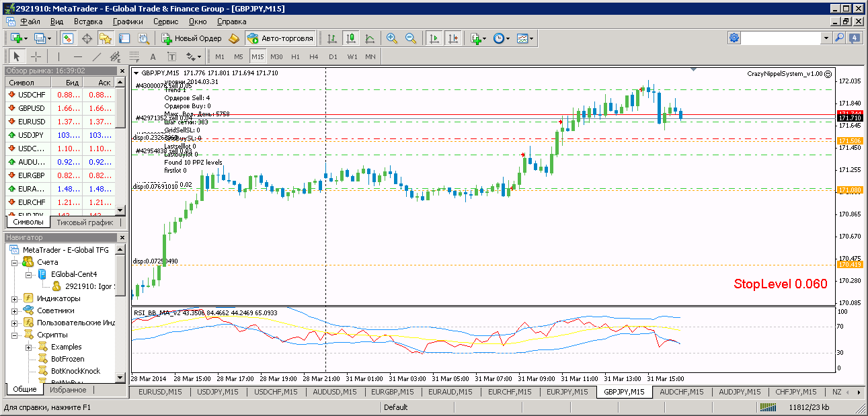This screenshot has height=416, width=868.
Task: Toggle candlestick chart mode
Action: tap(350, 38)
